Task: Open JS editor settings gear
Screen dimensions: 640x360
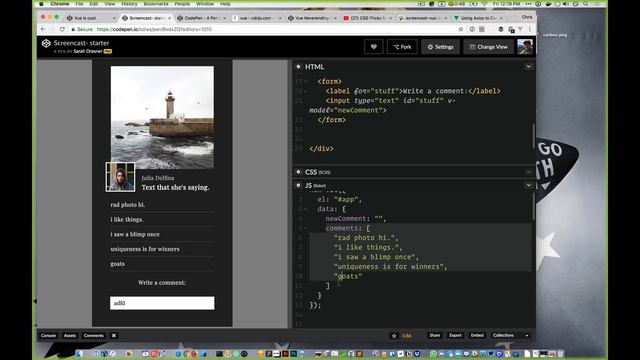Action: [x=298, y=185]
